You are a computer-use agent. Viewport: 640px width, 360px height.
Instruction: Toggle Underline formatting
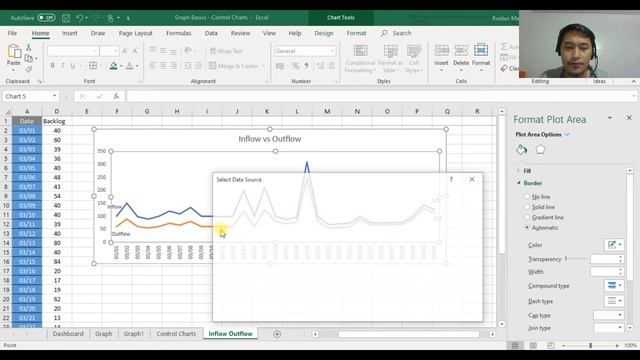point(73,66)
